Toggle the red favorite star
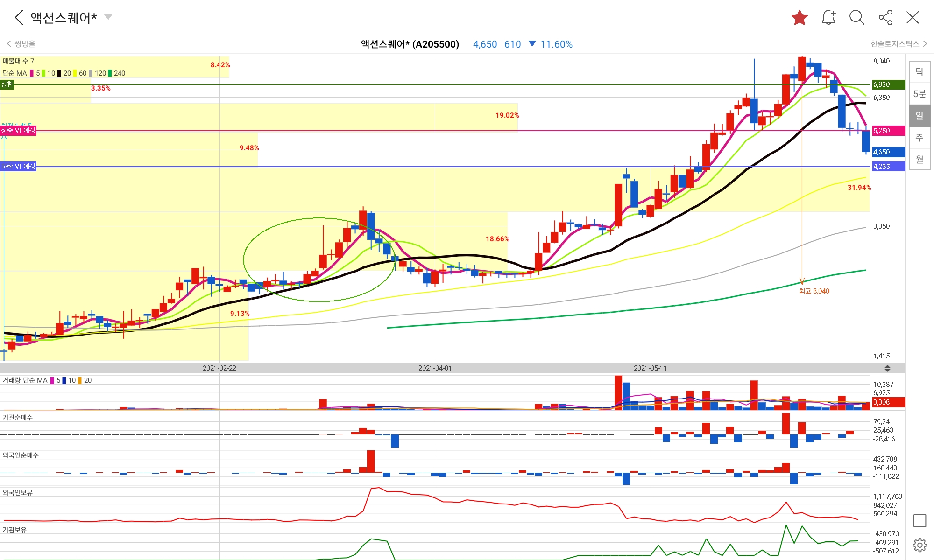This screenshot has width=934, height=560. [x=800, y=18]
